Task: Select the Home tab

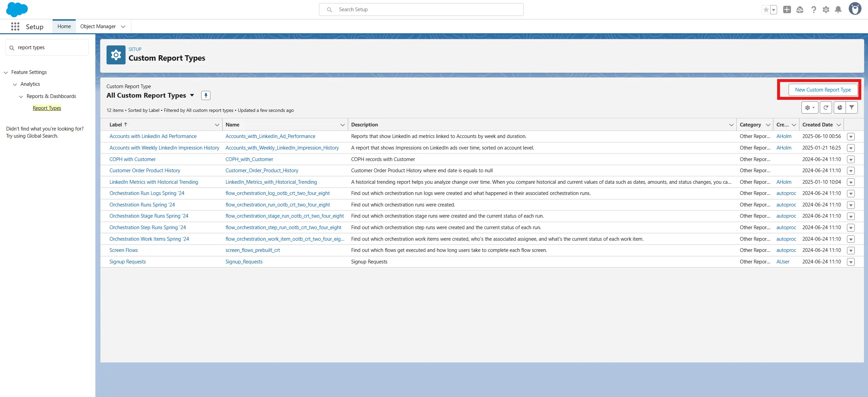Action: coord(64,26)
